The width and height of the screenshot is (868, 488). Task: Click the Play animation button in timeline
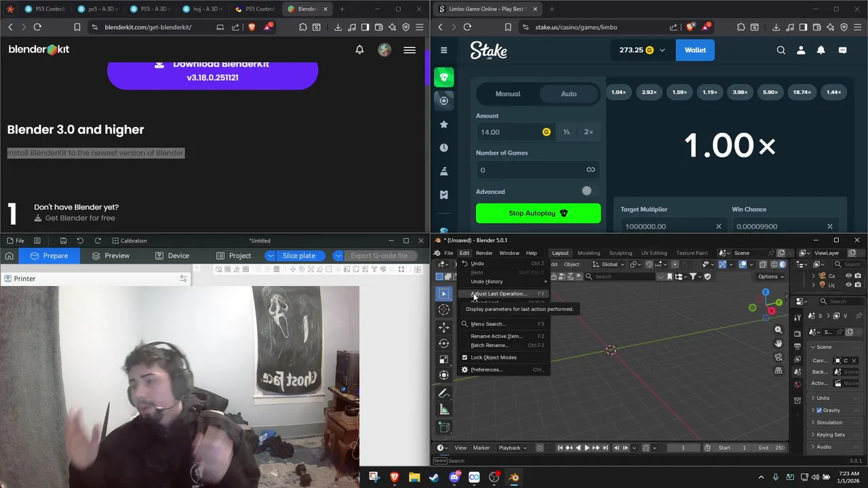tap(587, 448)
